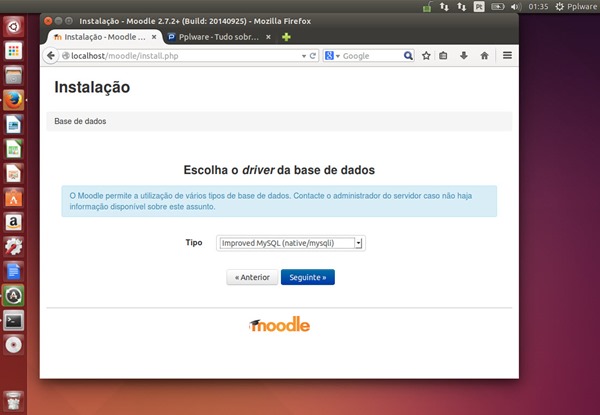Open the Files manager in the launcher

tap(13, 75)
